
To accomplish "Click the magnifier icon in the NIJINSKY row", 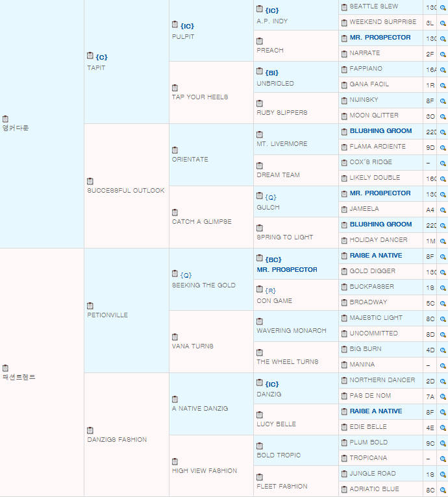I will (x=443, y=101).
